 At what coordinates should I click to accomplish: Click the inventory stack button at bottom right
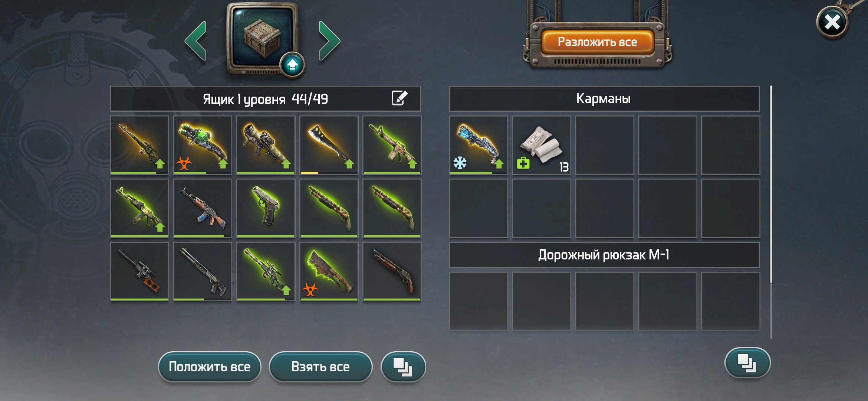pyautogui.click(x=747, y=363)
